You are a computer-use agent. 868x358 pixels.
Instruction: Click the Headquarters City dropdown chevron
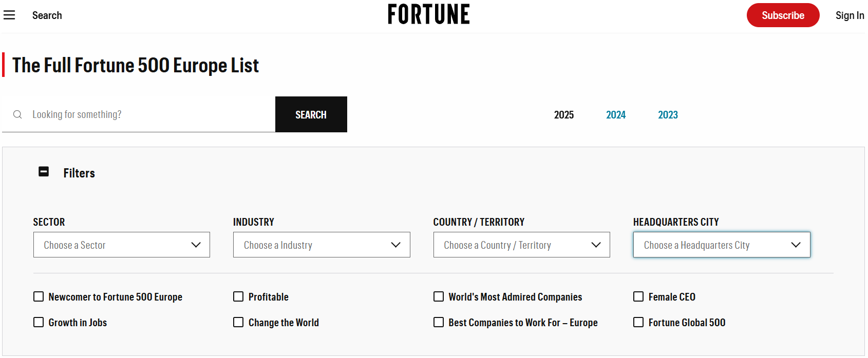(x=796, y=245)
